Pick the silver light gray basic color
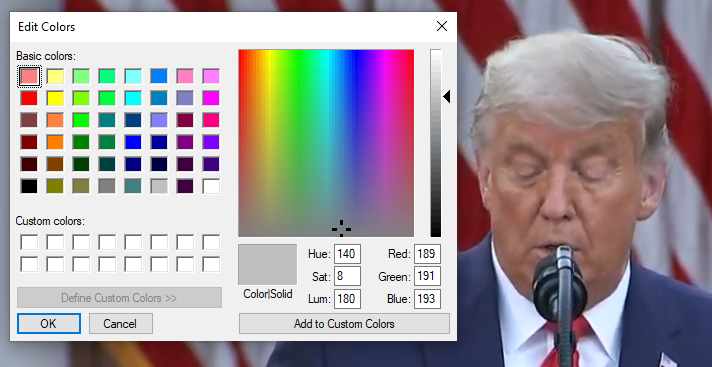 (159, 186)
